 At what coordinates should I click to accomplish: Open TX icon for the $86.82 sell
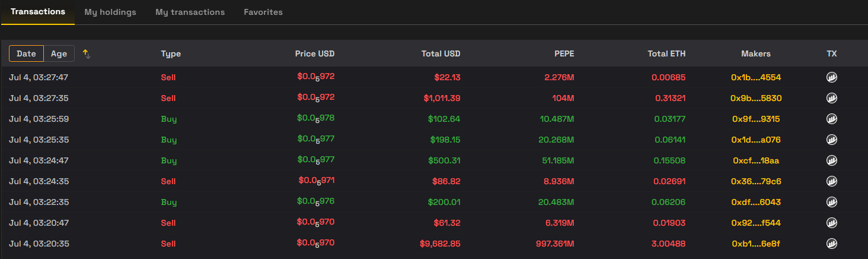(x=831, y=181)
